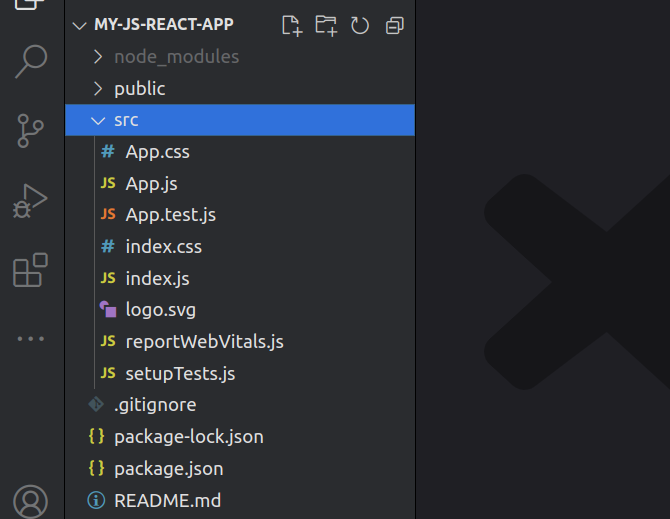Click the braces icon beside package.json
This screenshot has width=670, height=519.
(96, 468)
